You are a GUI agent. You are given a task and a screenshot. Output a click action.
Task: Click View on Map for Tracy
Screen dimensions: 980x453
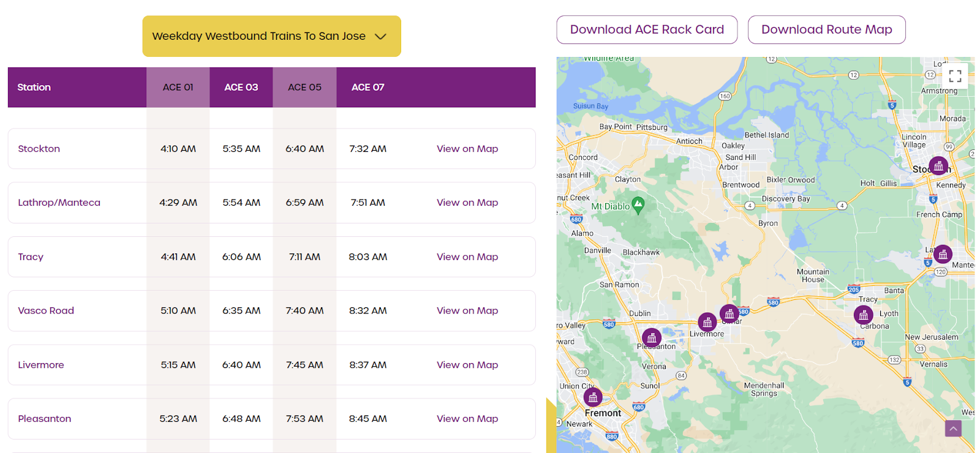tap(467, 257)
